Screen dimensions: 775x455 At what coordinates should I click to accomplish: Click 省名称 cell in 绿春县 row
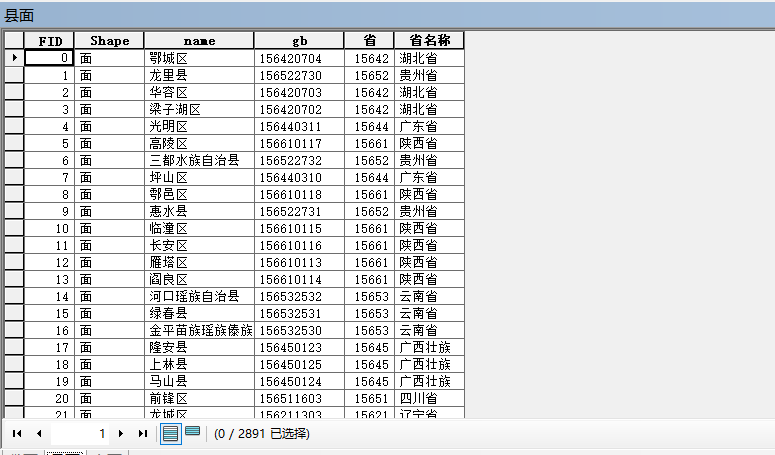430,313
